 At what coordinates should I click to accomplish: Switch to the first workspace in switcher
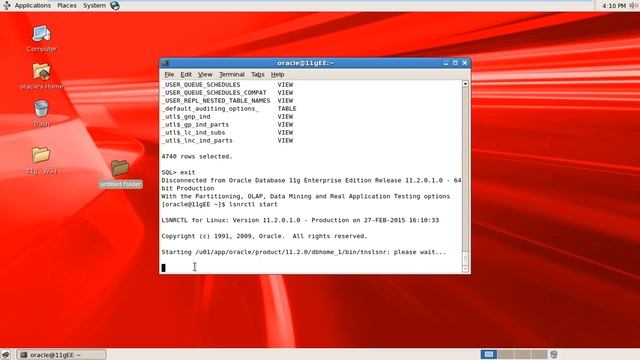pyautogui.click(x=489, y=354)
